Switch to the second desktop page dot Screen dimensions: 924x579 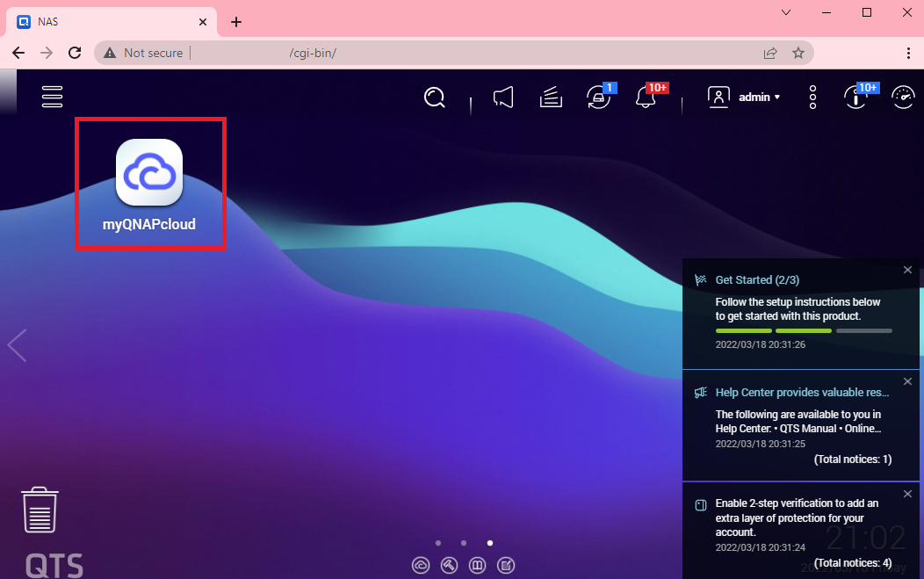point(464,543)
